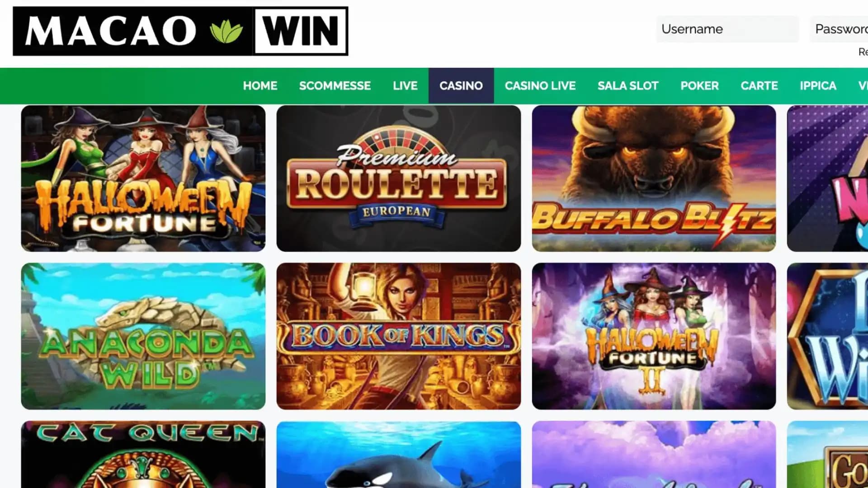
Task: Open the SCOMMESSE section
Action: coord(335,86)
